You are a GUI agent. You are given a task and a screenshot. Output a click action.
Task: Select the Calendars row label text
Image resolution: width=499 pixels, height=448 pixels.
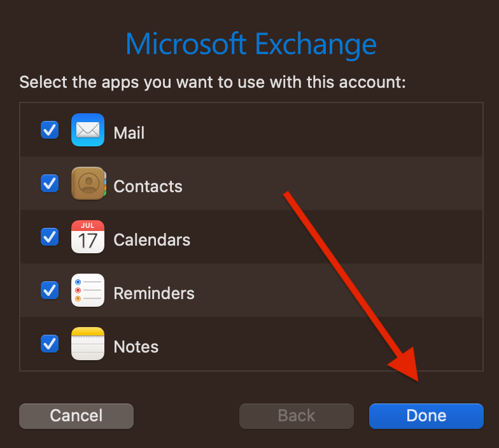pos(151,239)
